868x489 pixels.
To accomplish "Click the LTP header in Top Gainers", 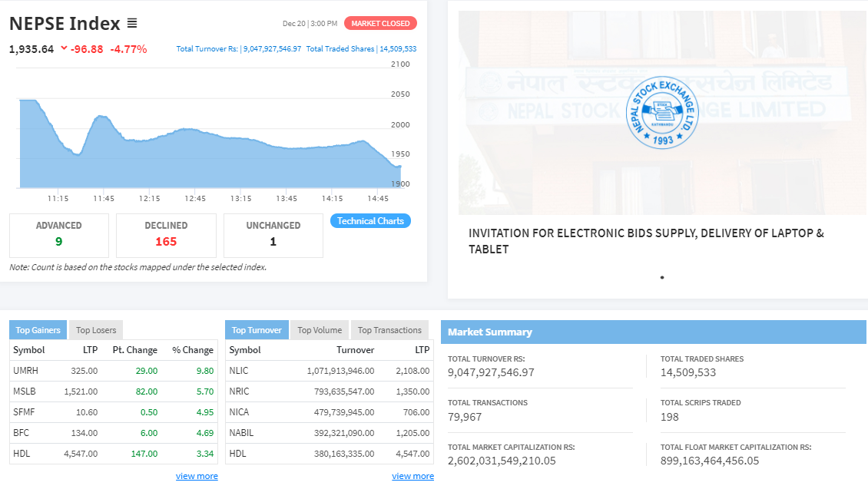I will pos(90,350).
